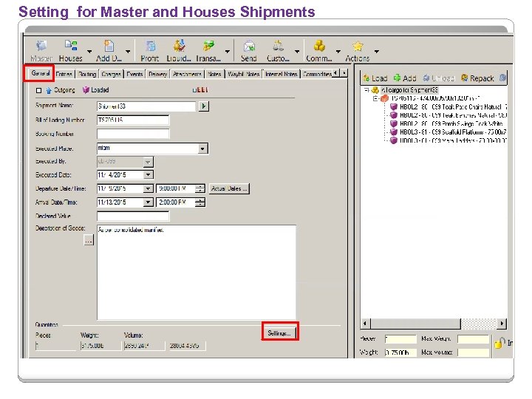Open the Commodities dropdown arrow
This screenshot has height=399, width=532.
338,51
